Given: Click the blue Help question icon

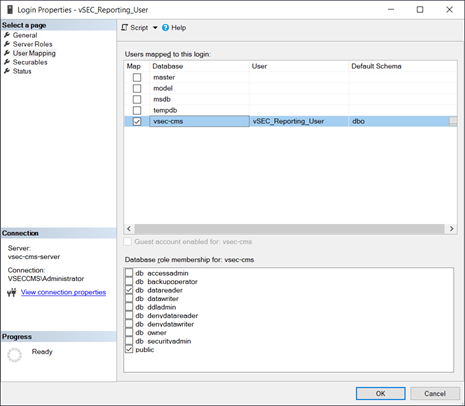Looking at the screenshot, I should tap(165, 28).
